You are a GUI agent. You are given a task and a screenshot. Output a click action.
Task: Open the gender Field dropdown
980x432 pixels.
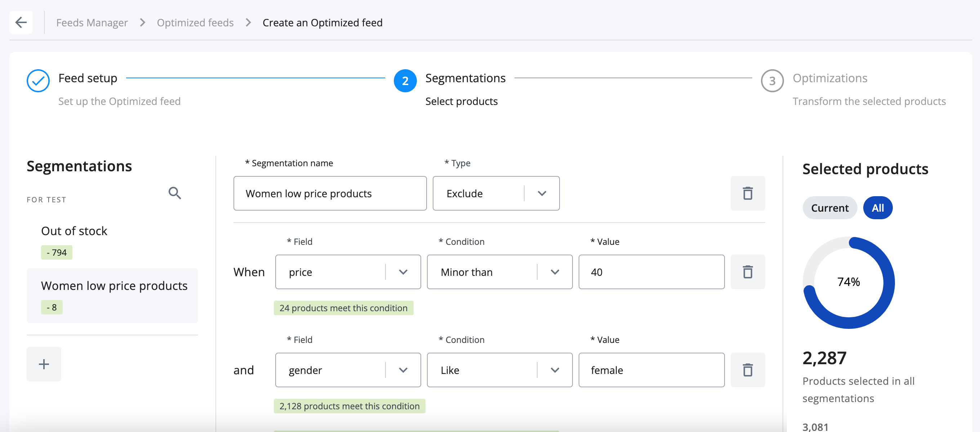click(348, 370)
